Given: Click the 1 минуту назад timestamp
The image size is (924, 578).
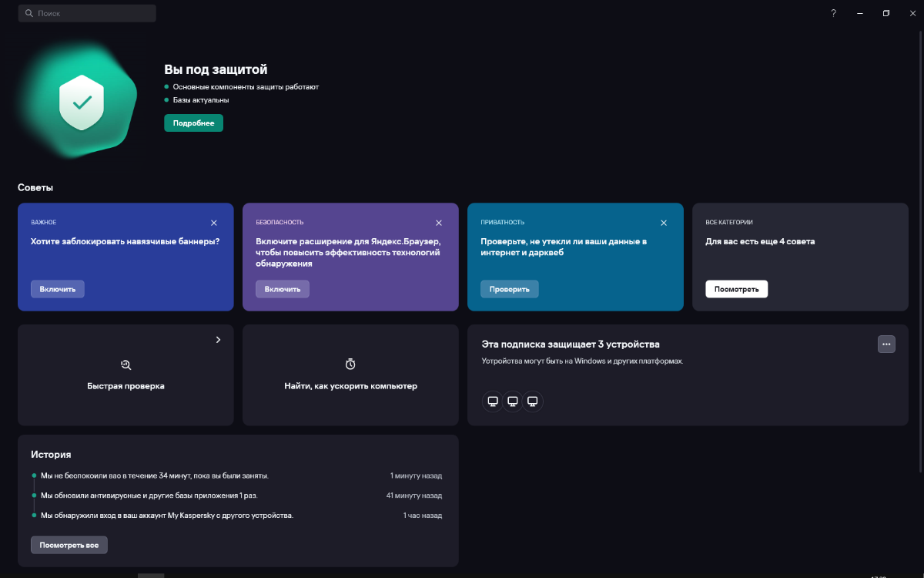Looking at the screenshot, I should [x=416, y=476].
